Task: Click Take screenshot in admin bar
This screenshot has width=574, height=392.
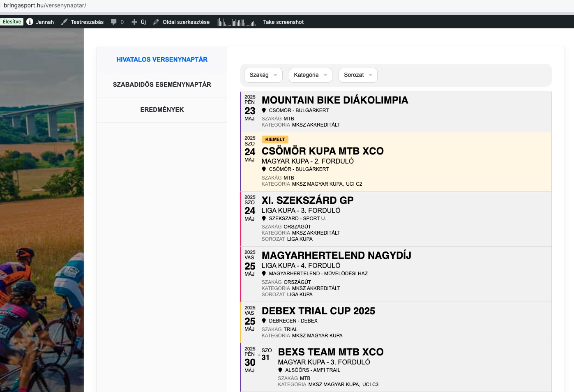Action: tap(284, 22)
